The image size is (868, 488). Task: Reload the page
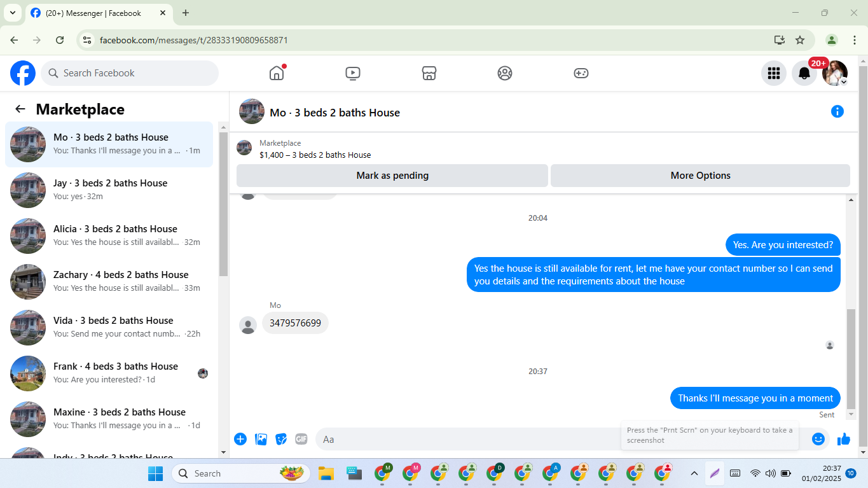click(x=60, y=40)
